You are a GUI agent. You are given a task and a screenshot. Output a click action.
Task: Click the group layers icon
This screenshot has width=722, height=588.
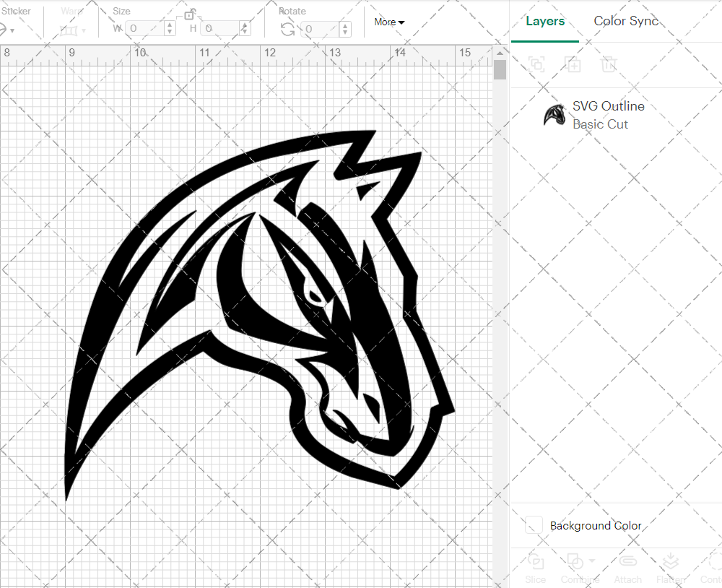pyautogui.click(x=537, y=65)
